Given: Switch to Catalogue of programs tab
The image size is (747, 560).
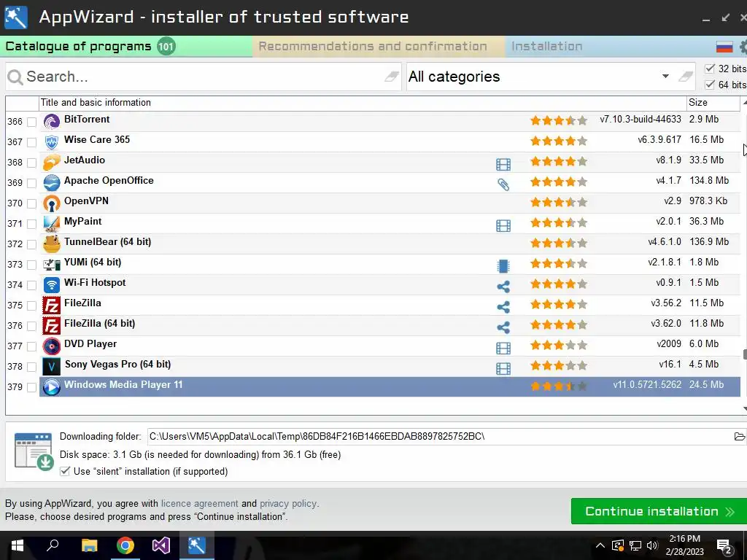Looking at the screenshot, I should (126, 46).
